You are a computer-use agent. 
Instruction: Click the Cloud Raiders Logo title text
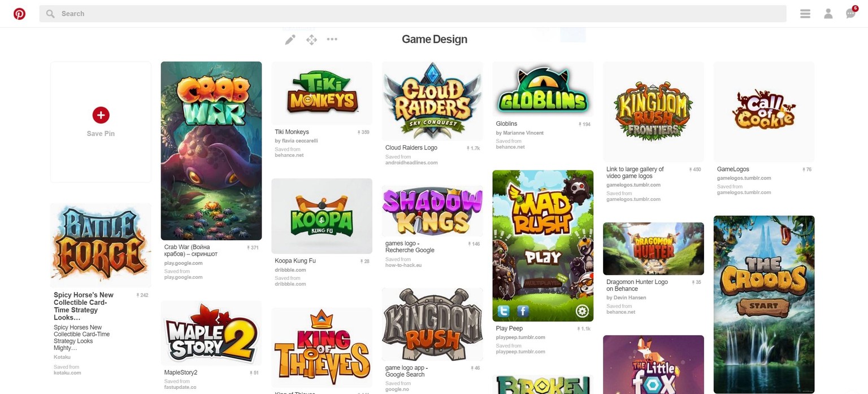[411, 148]
